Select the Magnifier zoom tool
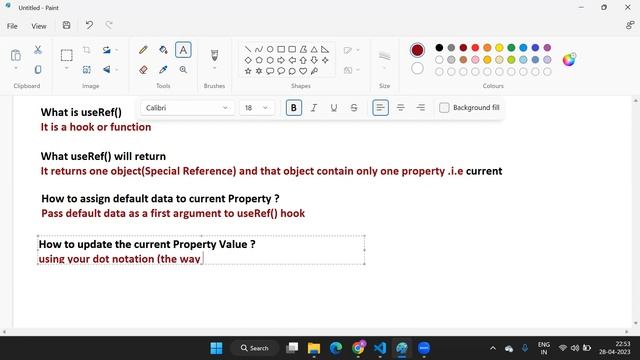640x360 pixels. pos(183,70)
